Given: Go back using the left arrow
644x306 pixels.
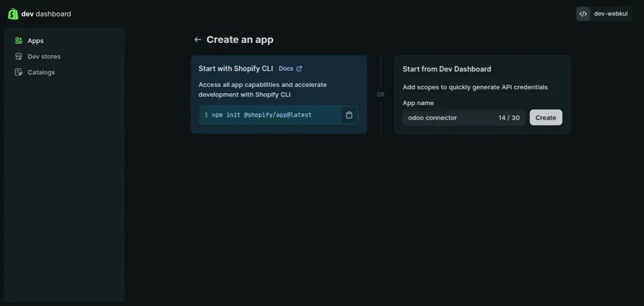Looking at the screenshot, I should point(197,40).
